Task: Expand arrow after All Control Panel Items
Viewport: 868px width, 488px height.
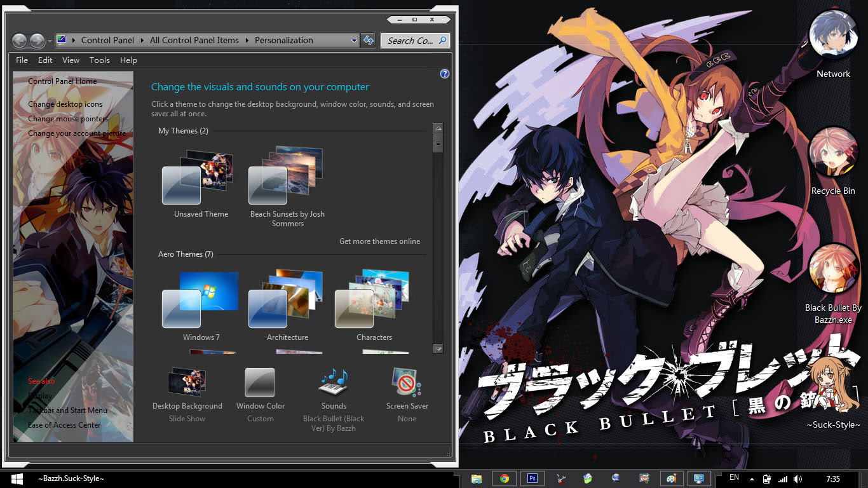Action: [247, 40]
